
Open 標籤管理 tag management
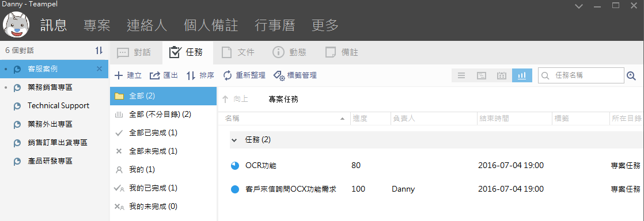(295, 75)
